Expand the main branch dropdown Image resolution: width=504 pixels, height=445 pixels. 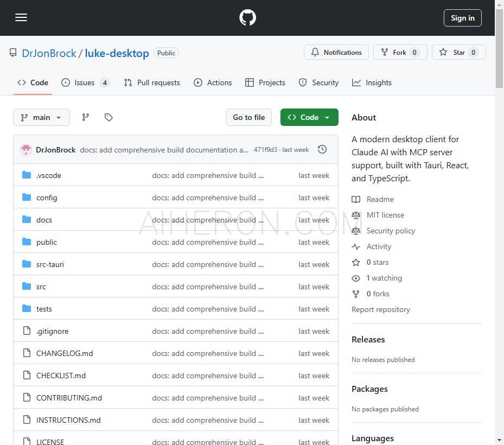(x=41, y=117)
